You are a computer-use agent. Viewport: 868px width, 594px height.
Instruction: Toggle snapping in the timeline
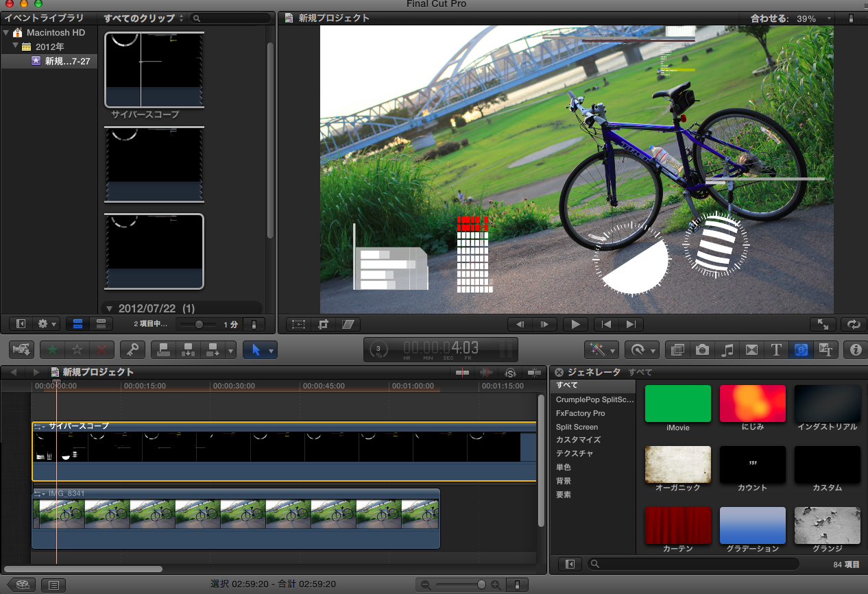[x=534, y=372]
